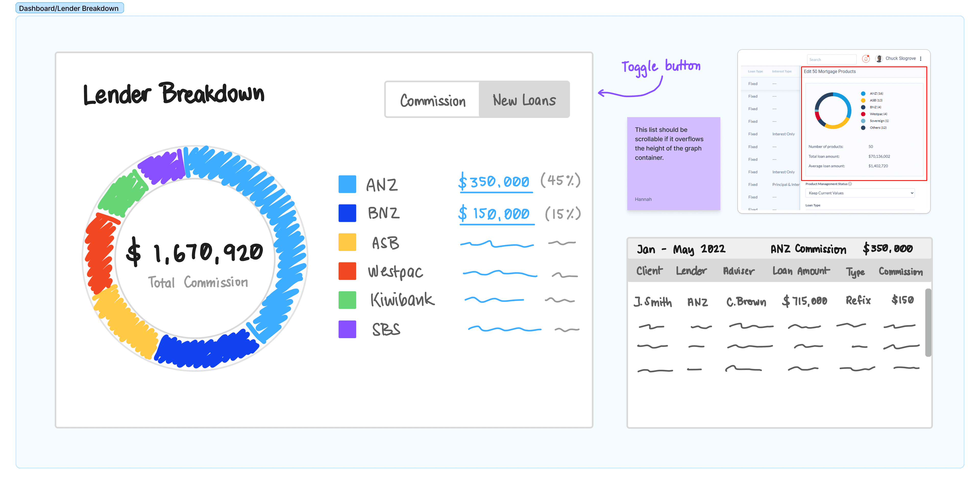Select the Westpac red legend swatch
This screenshot has height=484, width=980.
(347, 271)
